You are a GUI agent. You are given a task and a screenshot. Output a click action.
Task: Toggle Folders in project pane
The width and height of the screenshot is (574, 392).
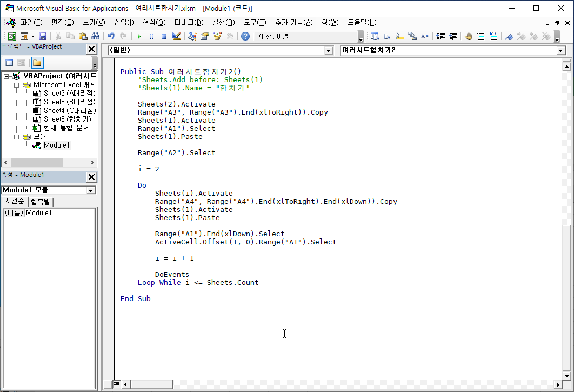37,63
